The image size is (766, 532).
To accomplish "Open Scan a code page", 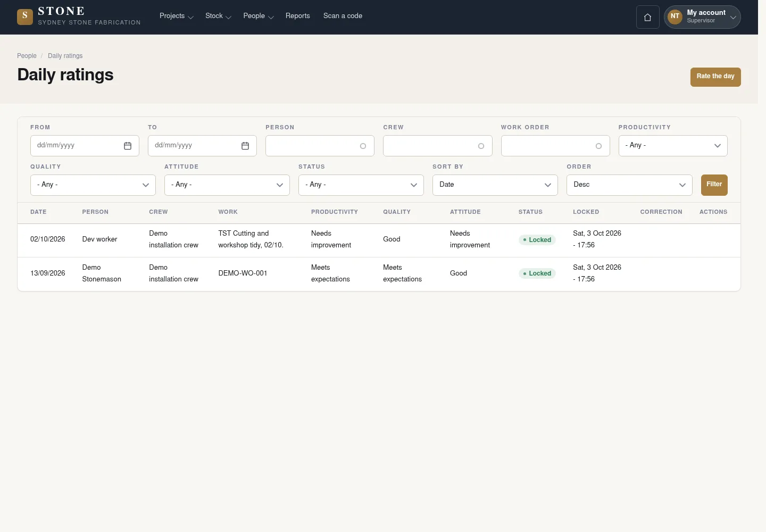I will (x=343, y=16).
